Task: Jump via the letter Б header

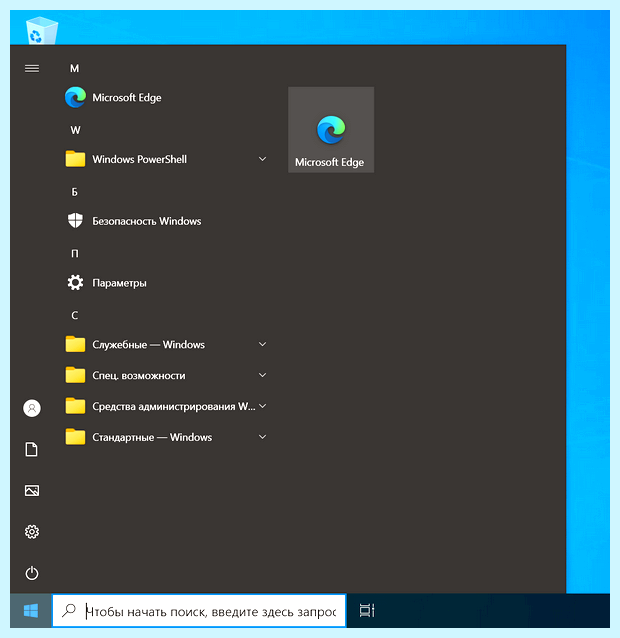Action: (x=74, y=192)
